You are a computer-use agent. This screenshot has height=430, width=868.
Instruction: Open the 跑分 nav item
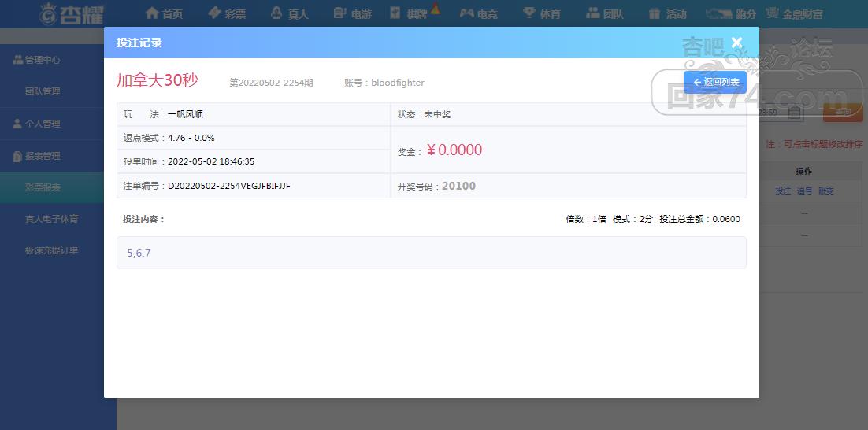pyautogui.click(x=731, y=13)
